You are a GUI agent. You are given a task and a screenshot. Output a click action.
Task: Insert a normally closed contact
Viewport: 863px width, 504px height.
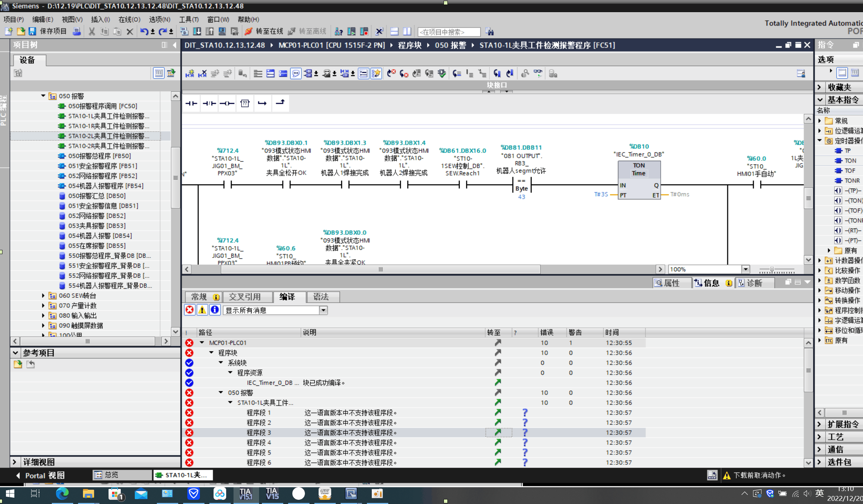coord(209,104)
